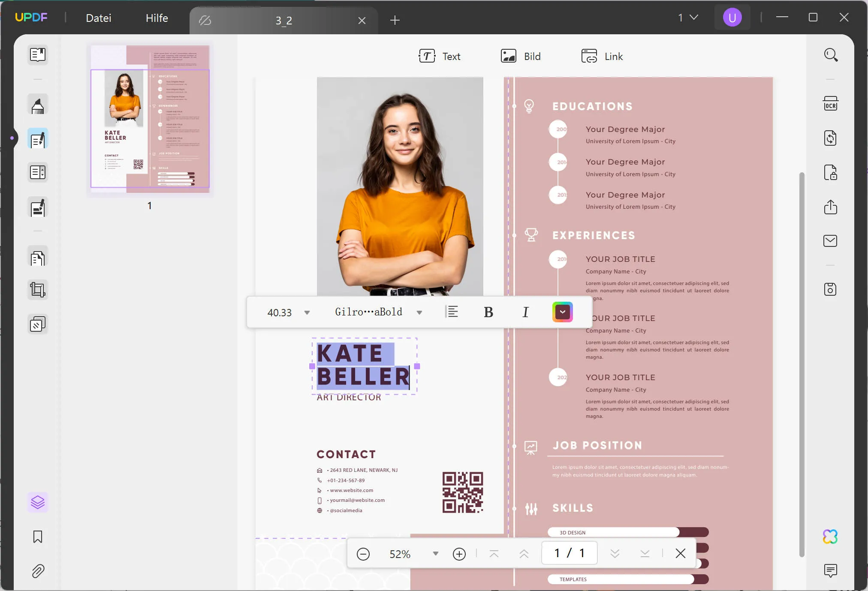The height and width of the screenshot is (591, 868).
Task: Open the OCR tool
Action: [x=830, y=104]
